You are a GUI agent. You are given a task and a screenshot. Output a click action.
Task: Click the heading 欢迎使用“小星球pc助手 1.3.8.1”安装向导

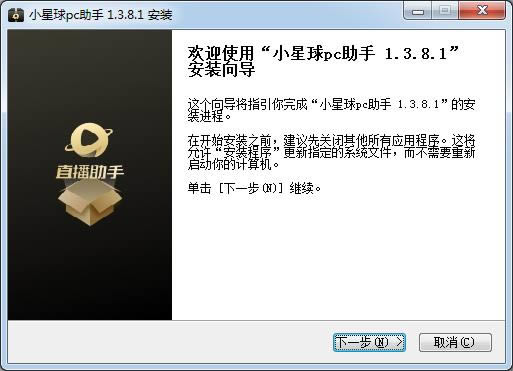(x=323, y=62)
